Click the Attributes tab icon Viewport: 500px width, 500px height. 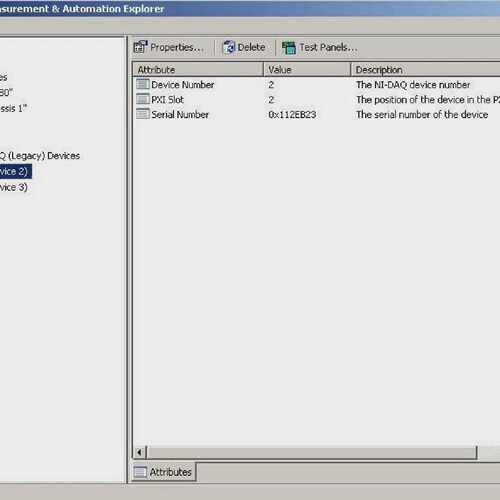(140, 472)
